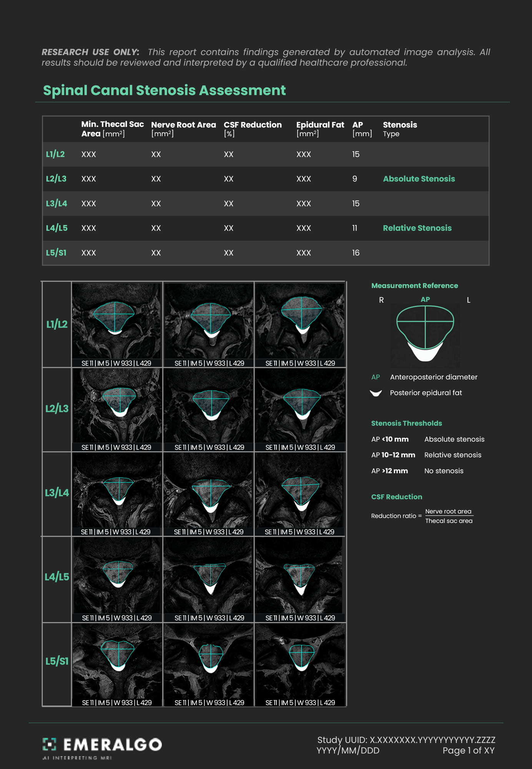Click the CSF Reduction formula heading
This screenshot has width=532, height=769.
[396, 497]
